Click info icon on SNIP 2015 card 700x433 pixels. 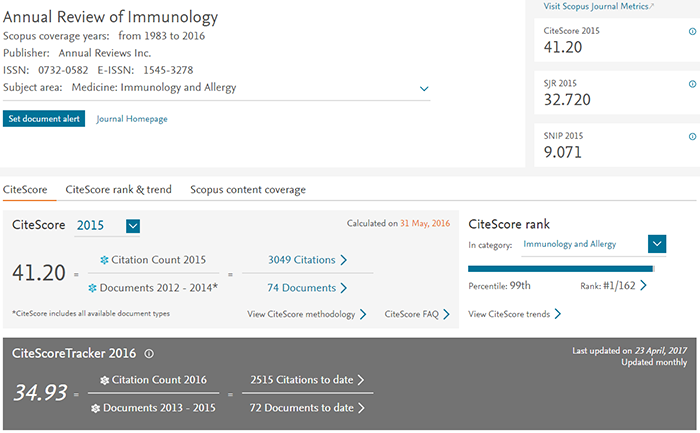pos(692,136)
